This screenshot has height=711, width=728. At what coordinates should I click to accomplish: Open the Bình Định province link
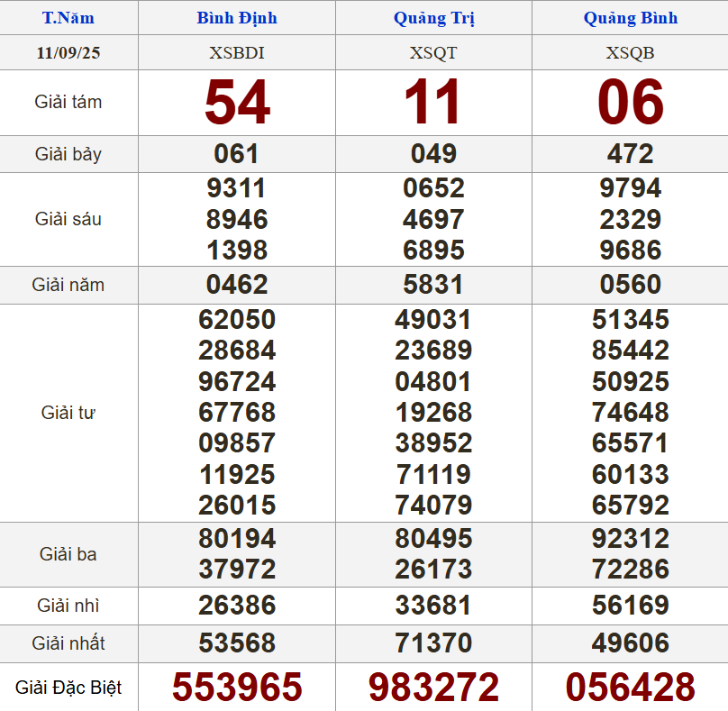237,18
